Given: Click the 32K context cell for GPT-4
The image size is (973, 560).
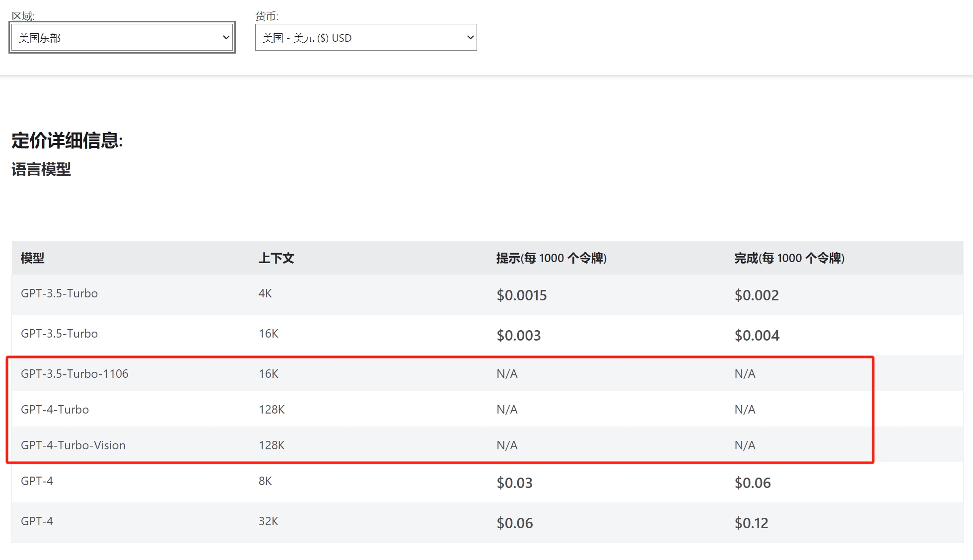Looking at the screenshot, I should (x=268, y=521).
